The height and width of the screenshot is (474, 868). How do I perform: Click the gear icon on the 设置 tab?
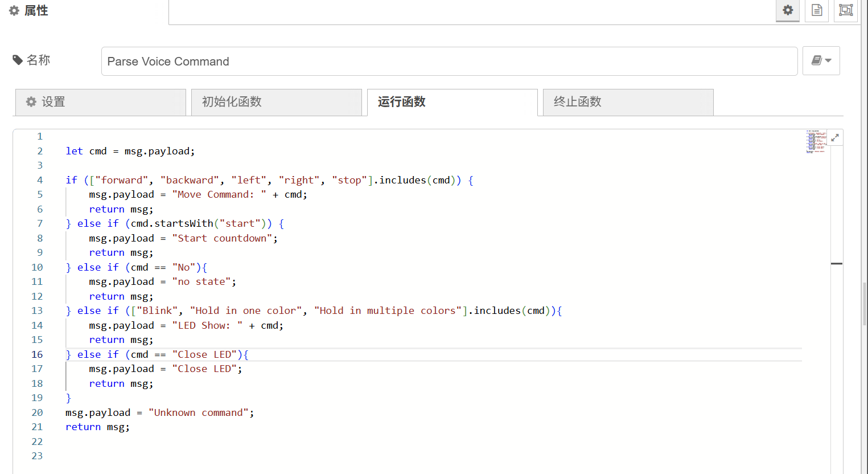click(x=31, y=102)
